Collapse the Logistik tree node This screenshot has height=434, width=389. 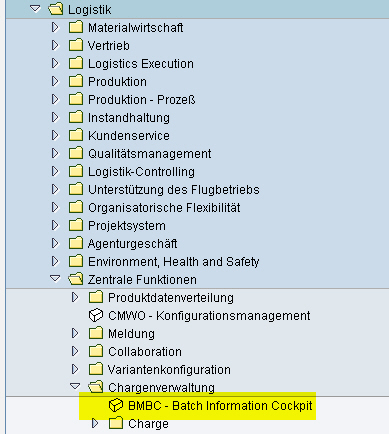point(35,9)
